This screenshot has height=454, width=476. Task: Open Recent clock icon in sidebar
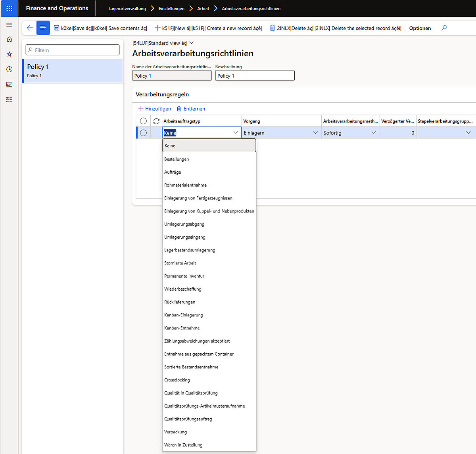9,69
